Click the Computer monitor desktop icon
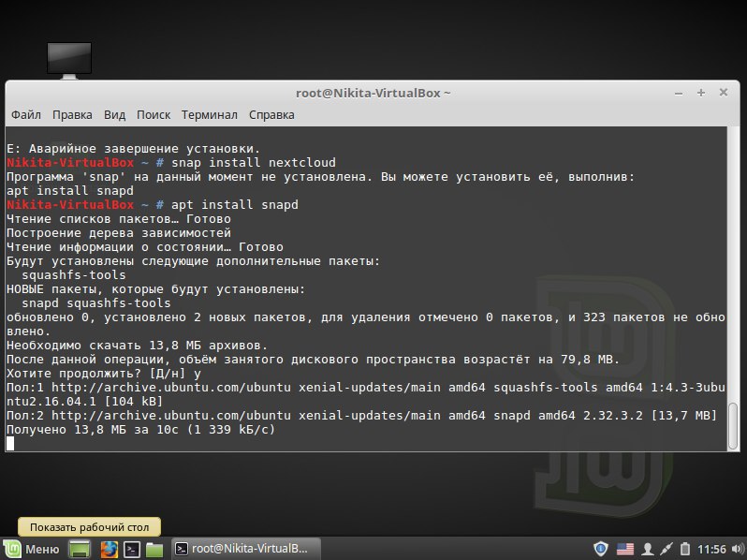747x560 pixels. click(69, 61)
